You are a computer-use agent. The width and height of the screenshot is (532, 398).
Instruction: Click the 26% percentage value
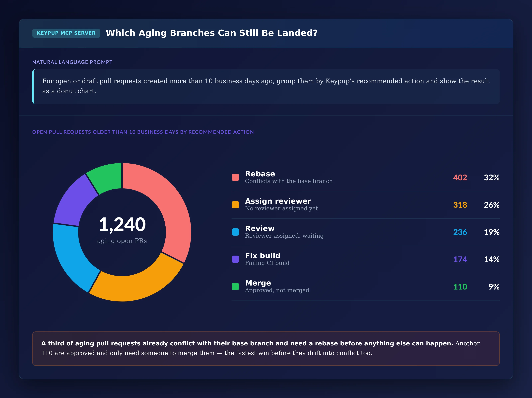point(492,205)
